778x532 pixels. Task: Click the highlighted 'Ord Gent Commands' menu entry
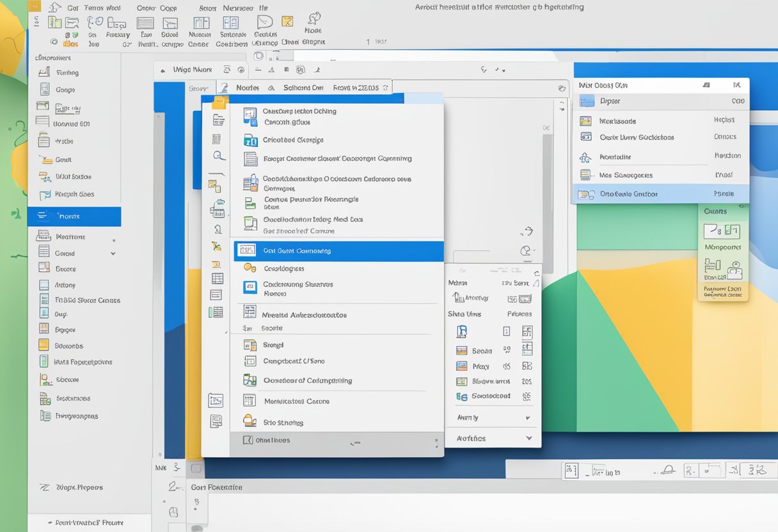(338, 251)
